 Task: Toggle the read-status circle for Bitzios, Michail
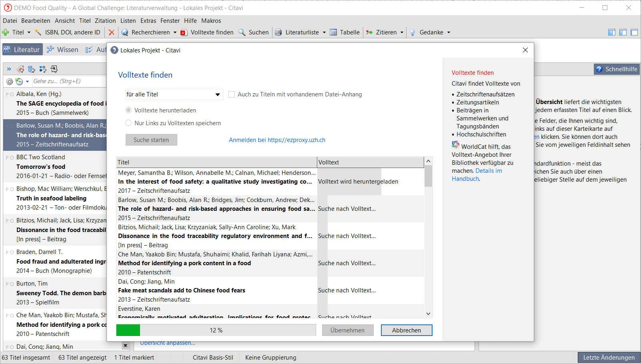[x=12, y=221]
